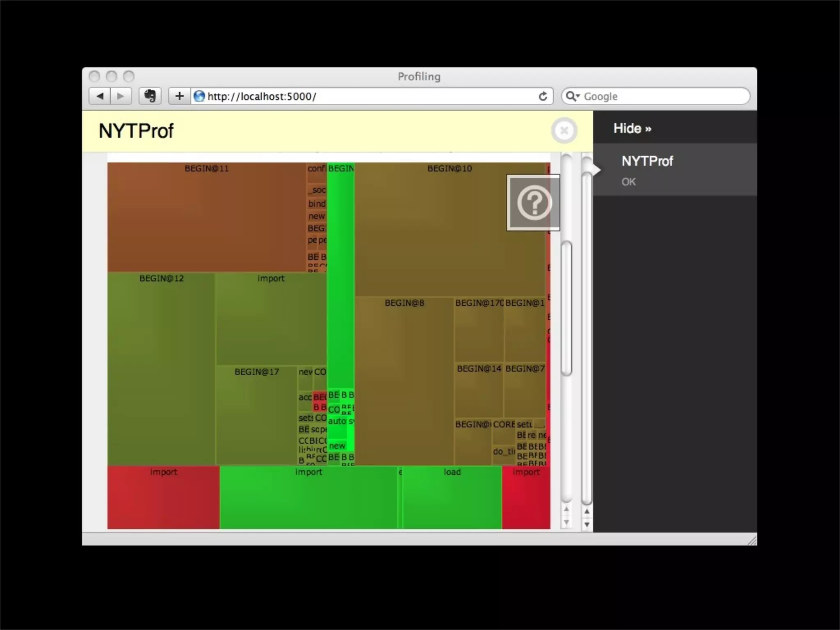
Task: Click the green load treemap block
Action: pyautogui.click(x=452, y=498)
